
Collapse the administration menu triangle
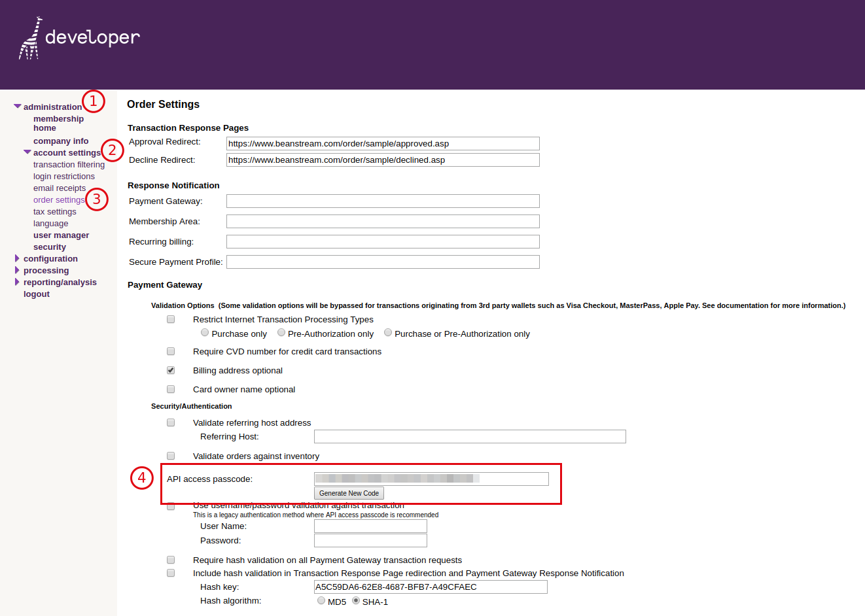[x=18, y=107]
